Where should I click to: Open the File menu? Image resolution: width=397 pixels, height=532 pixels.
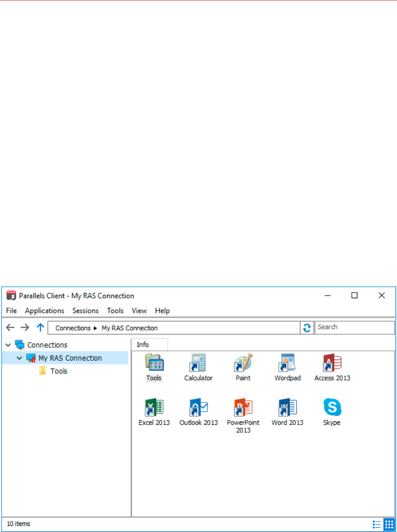pyautogui.click(x=11, y=311)
